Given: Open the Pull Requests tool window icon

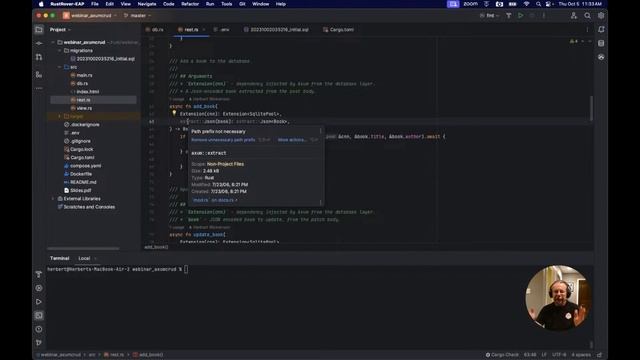Looking at the screenshot, I should click(39, 57).
